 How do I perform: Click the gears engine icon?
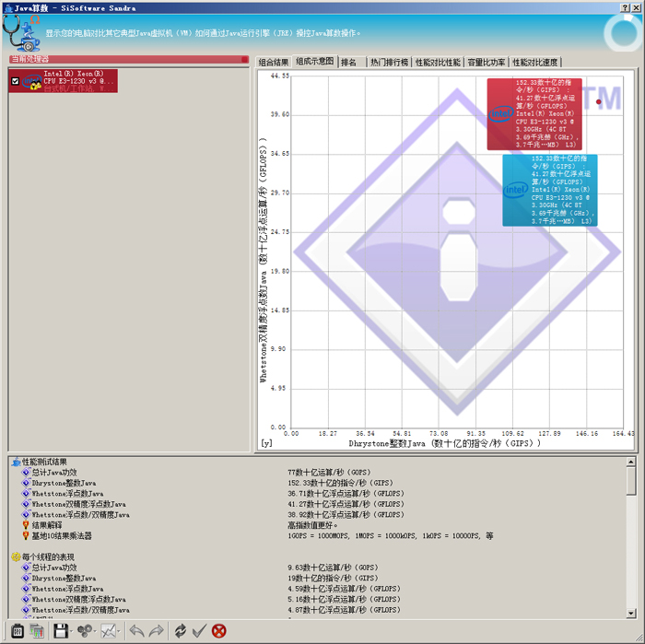pos(85,630)
